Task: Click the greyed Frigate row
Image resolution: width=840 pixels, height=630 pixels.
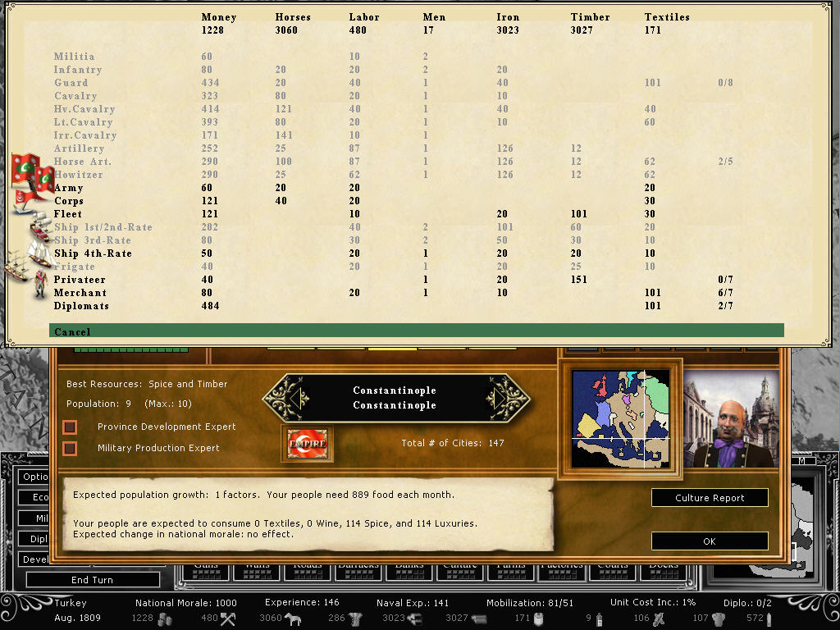Action: click(x=416, y=267)
